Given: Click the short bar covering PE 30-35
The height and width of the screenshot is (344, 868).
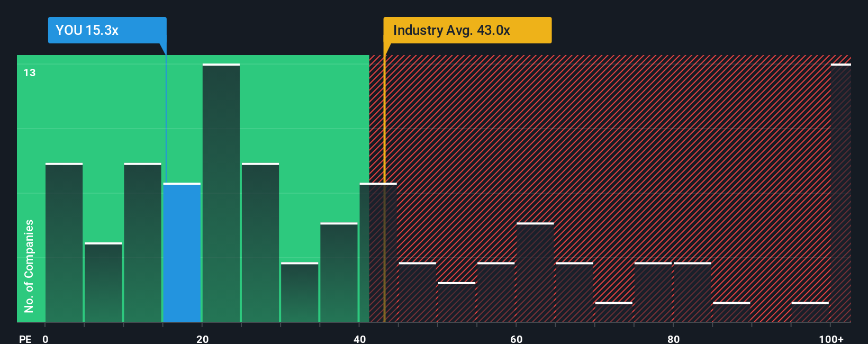Looking at the screenshot, I should (x=300, y=292).
